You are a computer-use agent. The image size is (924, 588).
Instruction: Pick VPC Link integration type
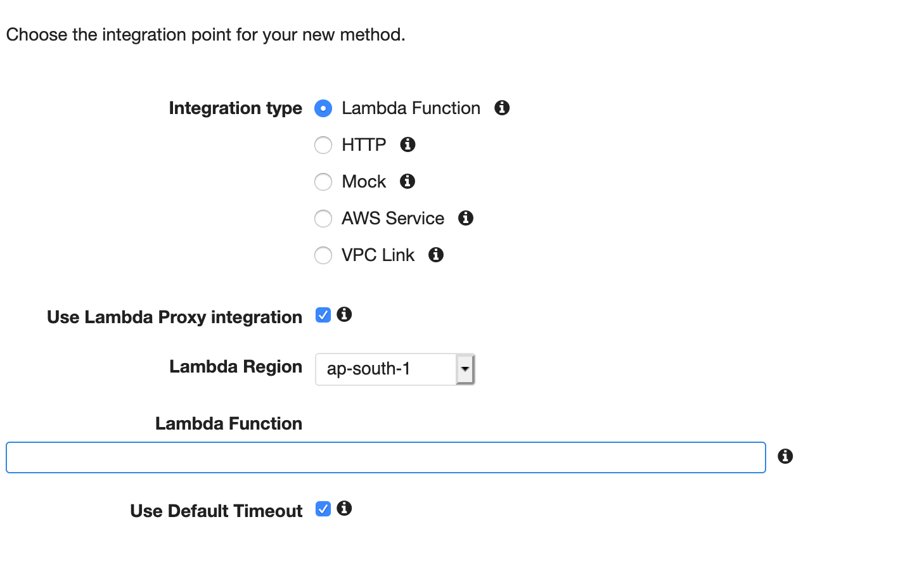point(323,255)
